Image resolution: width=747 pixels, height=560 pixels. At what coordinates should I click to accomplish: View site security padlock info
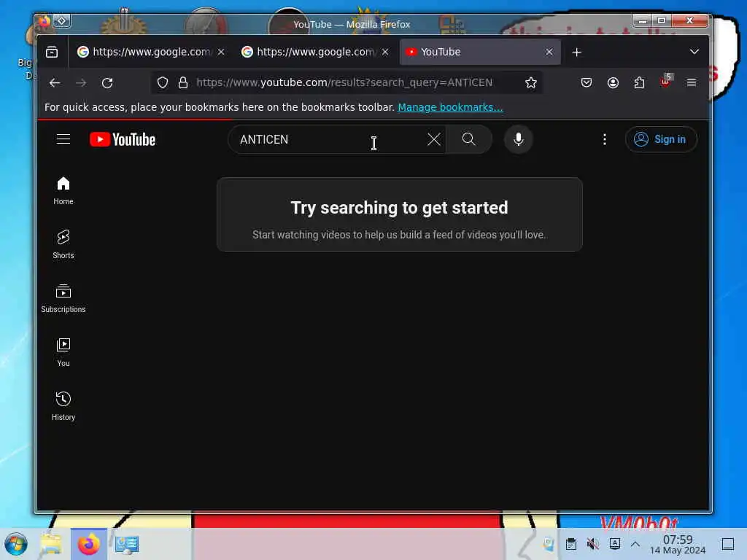(183, 83)
